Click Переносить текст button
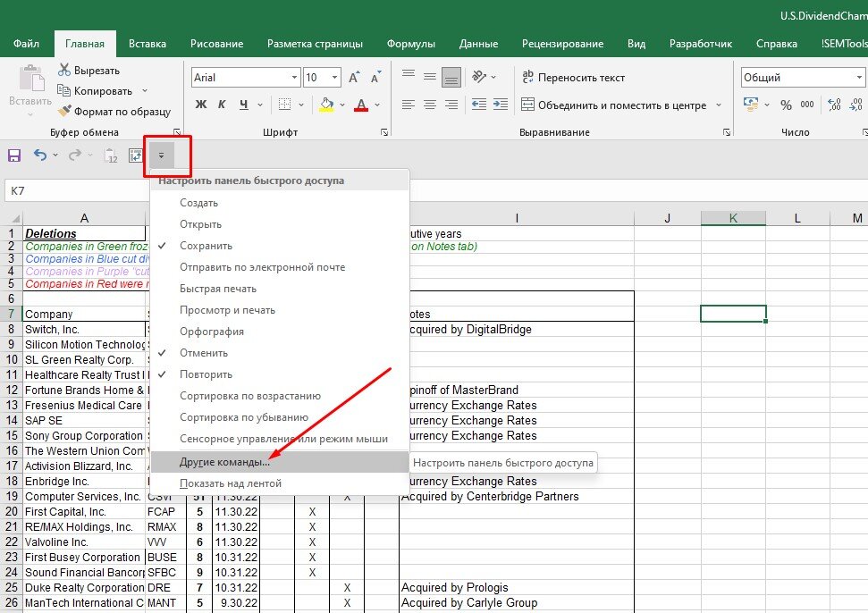 [573, 78]
